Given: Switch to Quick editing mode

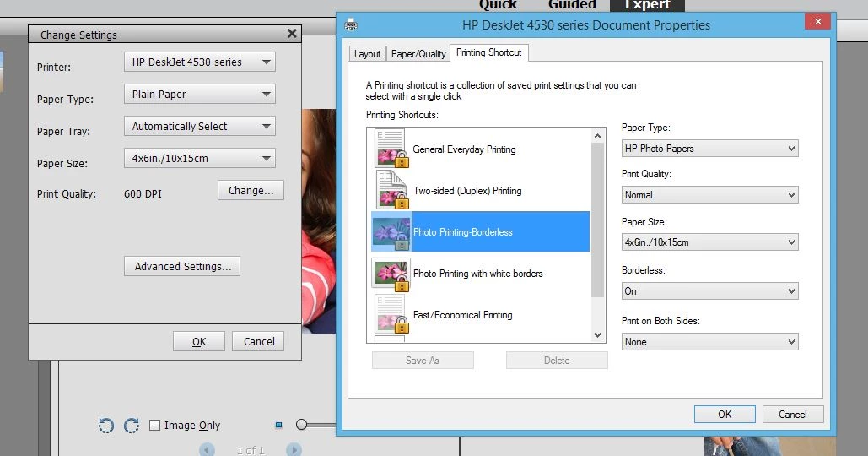Looking at the screenshot, I should click(498, 5).
